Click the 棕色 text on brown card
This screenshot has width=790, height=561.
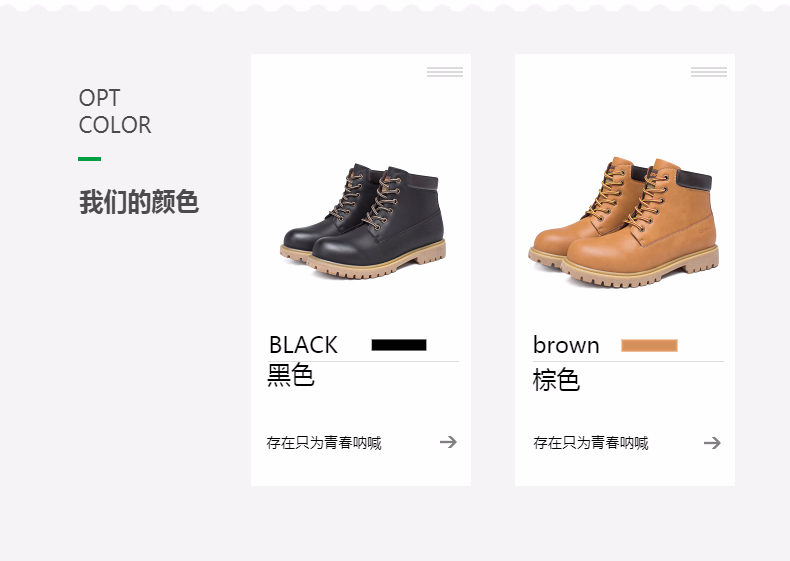(556, 380)
